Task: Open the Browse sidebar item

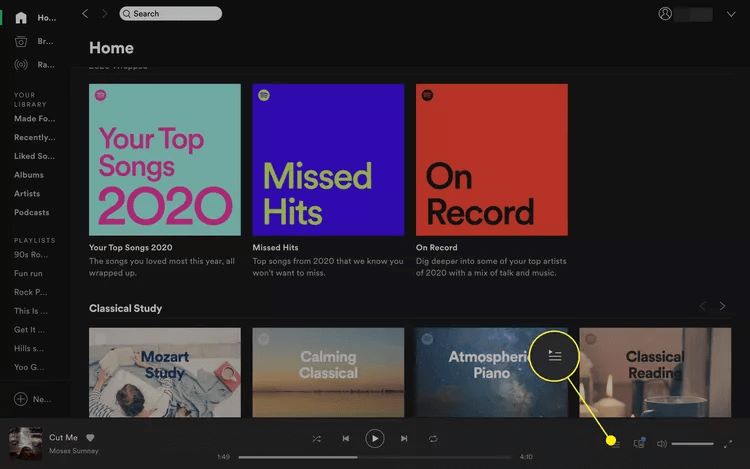Action: [x=35, y=42]
